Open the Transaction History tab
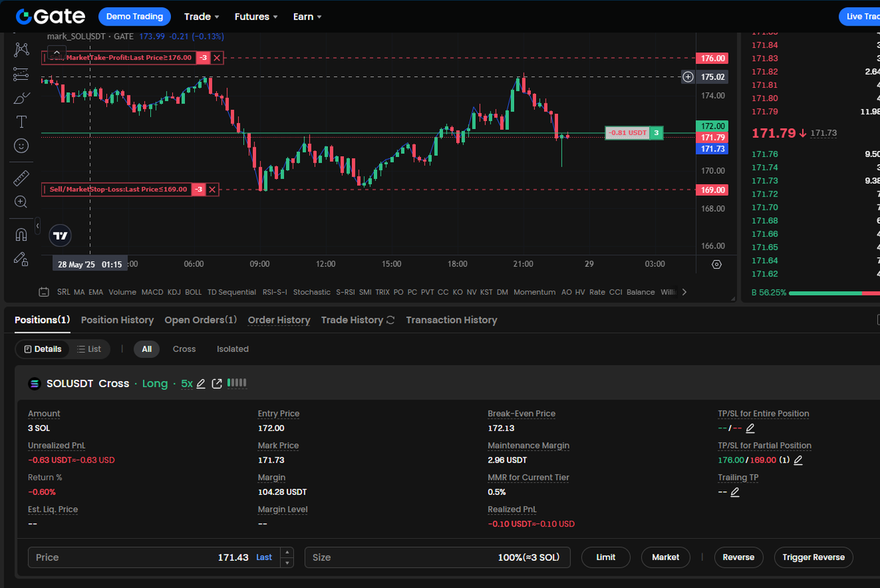880x588 pixels. pos(451,320)
